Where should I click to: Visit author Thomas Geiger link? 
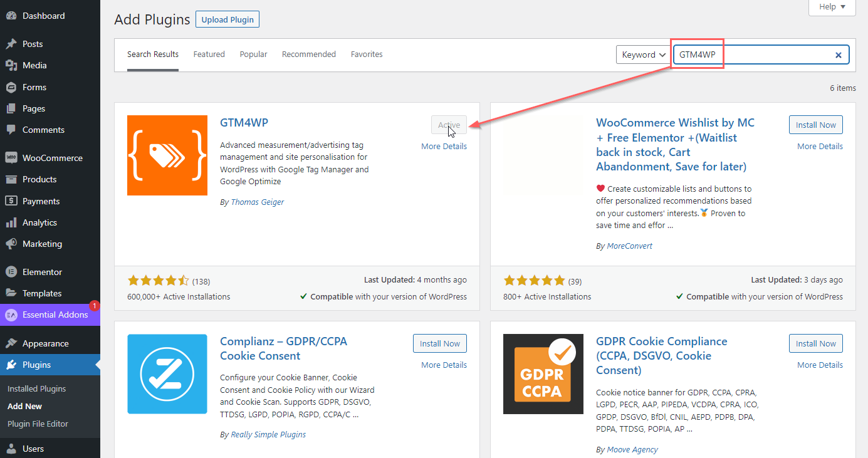tap(258, 202)
